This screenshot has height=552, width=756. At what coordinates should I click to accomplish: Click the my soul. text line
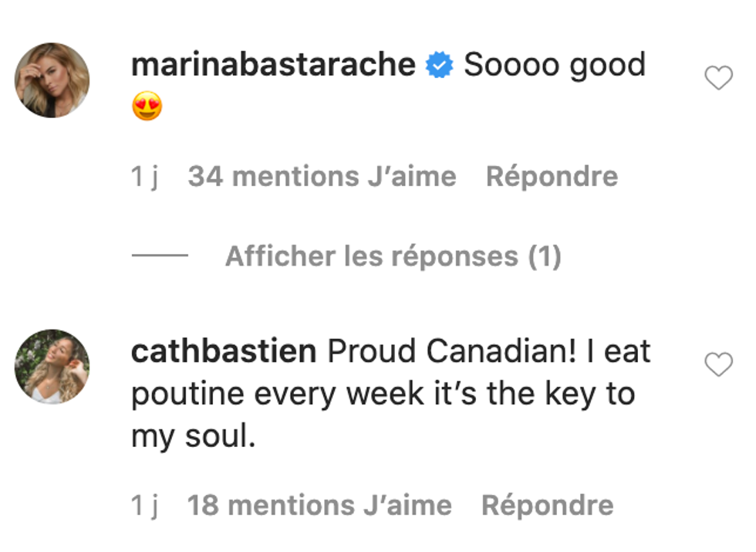pyautogui.click(x=192, y=437)
